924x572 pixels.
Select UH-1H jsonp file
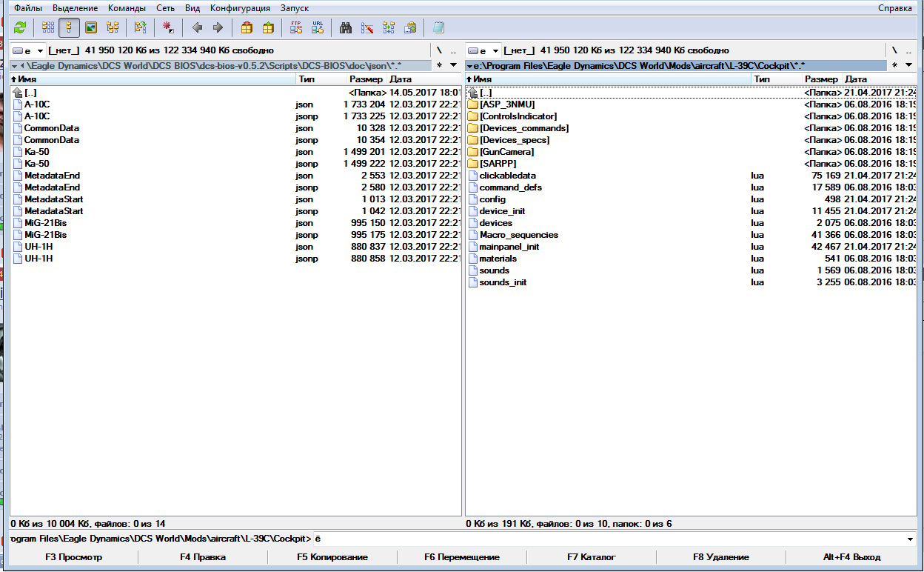tap(235, 259)
